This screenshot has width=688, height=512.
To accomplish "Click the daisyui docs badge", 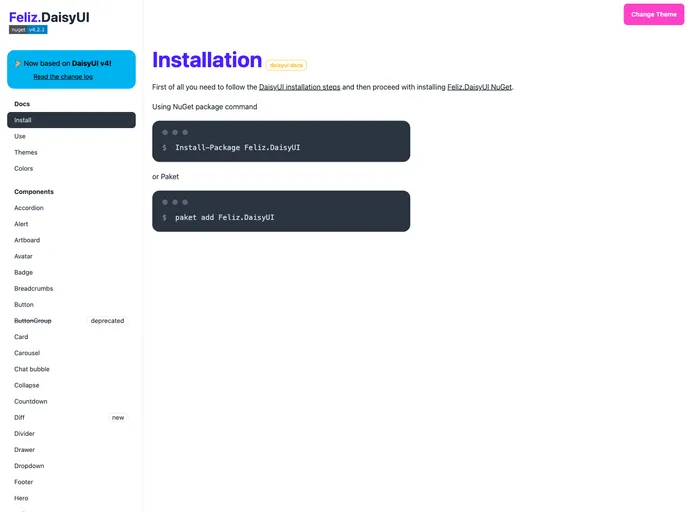I will click(x=287, y=65).
